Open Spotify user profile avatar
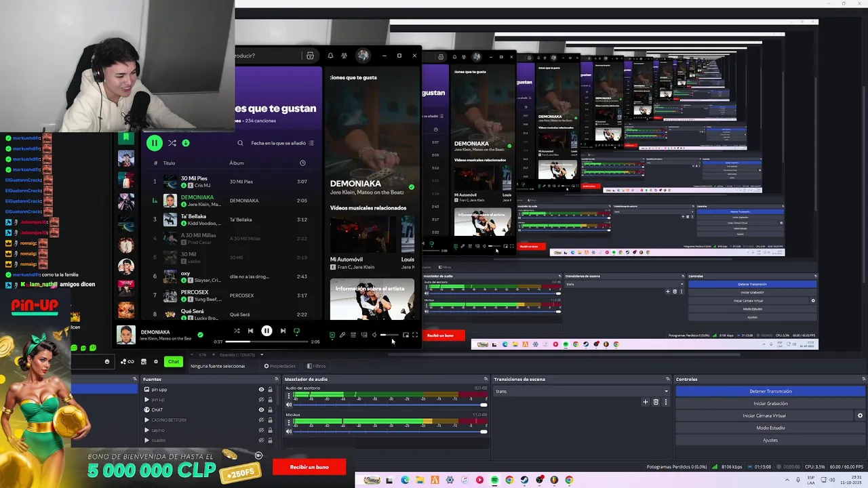 tap(363, 56)
